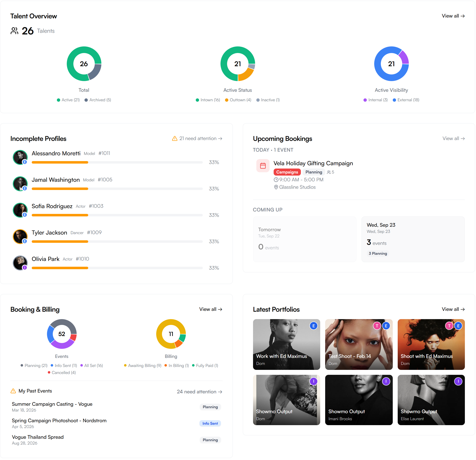476x460 pixels.
Task: Open View all in Latest Portfolios
Action: [453, 309]
